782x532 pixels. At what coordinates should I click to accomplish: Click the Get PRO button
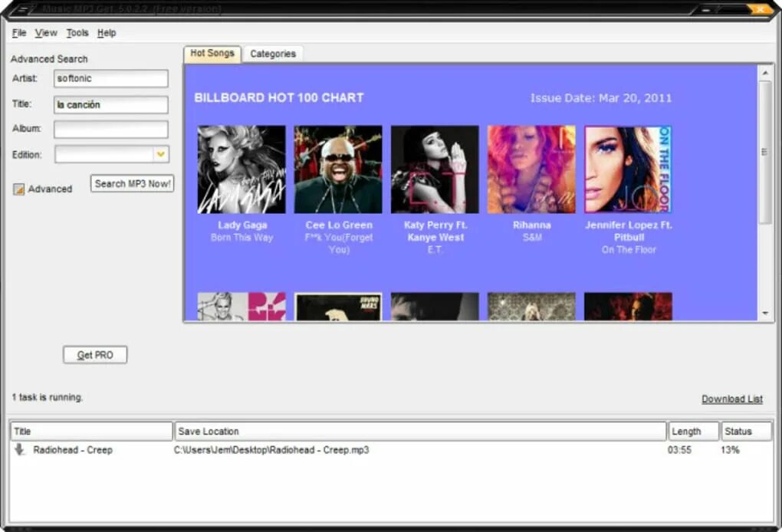pyautogui.click(x=95, y=355)
